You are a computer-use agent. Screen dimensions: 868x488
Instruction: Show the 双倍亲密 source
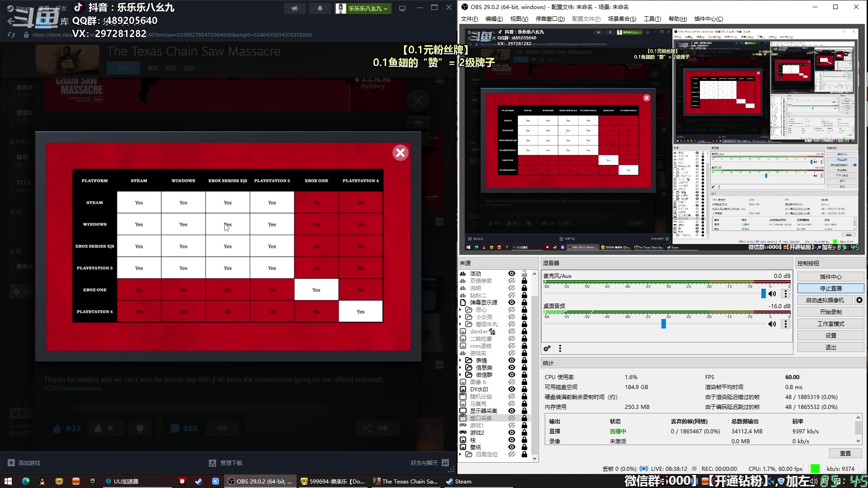[x=512, y=281]
